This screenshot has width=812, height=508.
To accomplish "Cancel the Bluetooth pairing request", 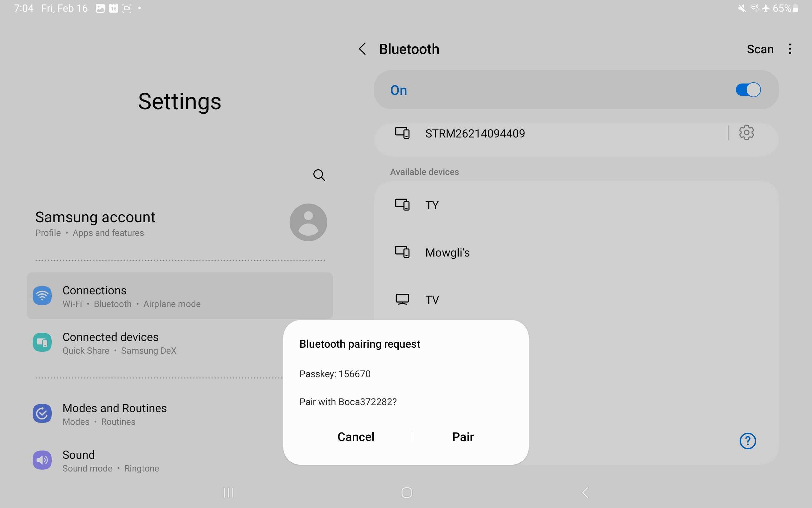I will [356, 437].
